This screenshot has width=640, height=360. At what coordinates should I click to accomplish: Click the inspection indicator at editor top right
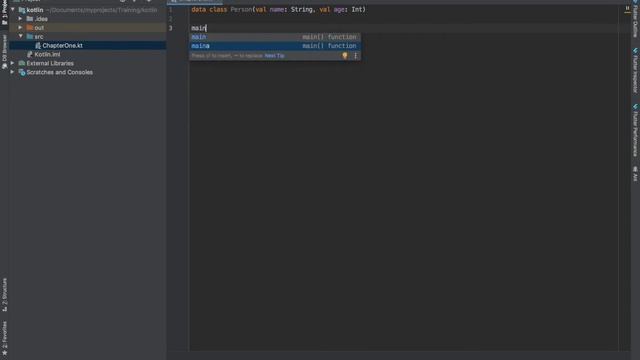[627, 8]
